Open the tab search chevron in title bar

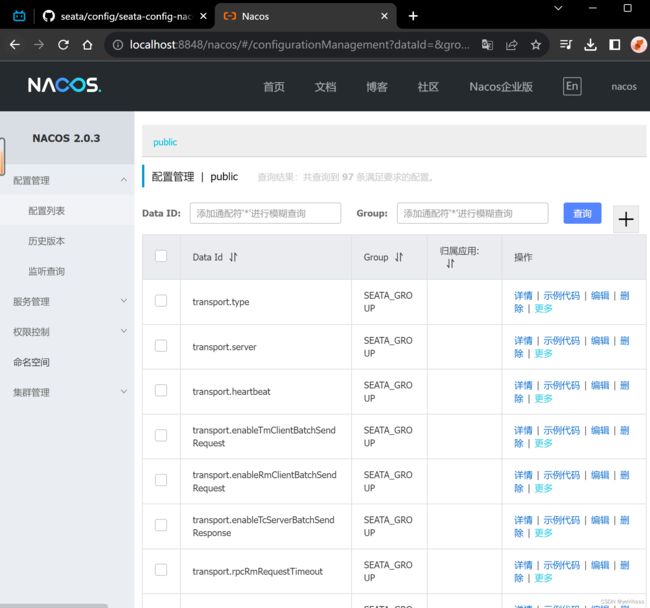[x=558, y=8]
